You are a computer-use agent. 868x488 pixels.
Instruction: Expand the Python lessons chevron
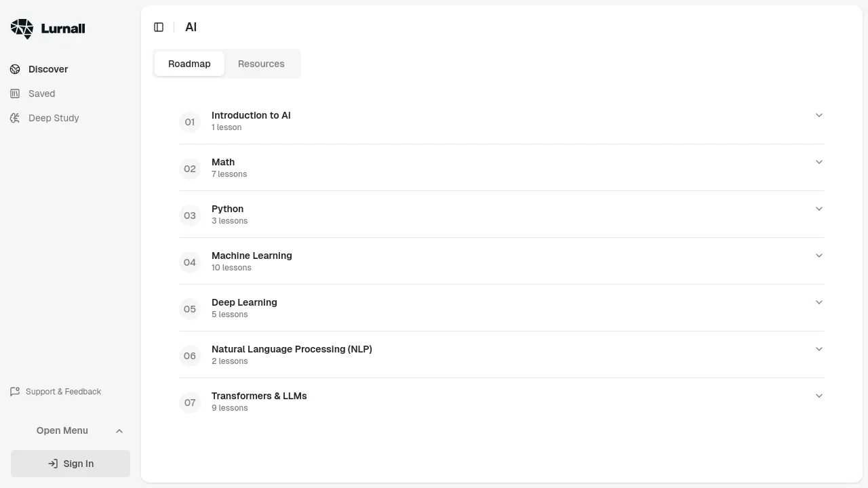click(x=818, y=209)
